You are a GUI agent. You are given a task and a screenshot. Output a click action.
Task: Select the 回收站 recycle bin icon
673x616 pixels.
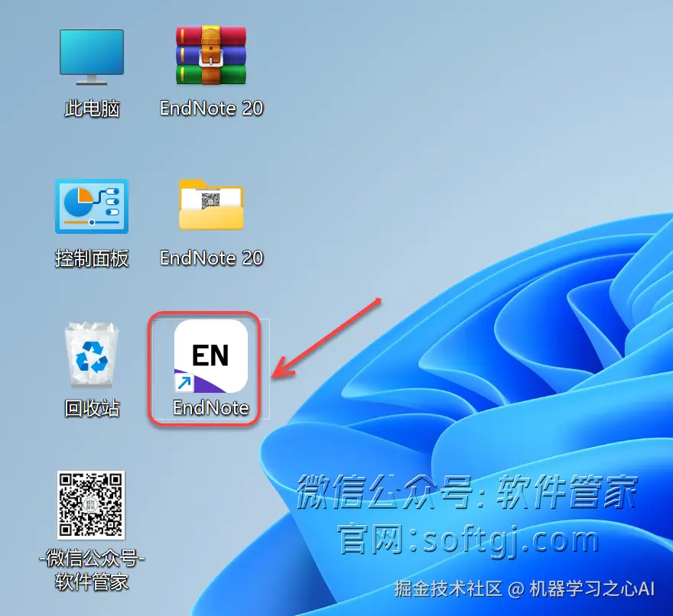pyautogui.click(x=92, y=355)
